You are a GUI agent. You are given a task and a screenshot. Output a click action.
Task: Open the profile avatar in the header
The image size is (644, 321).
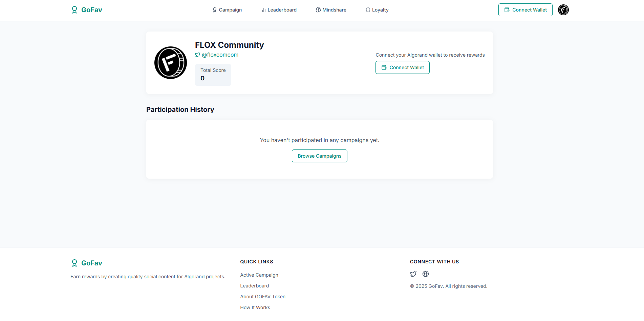tap(563, 10)
